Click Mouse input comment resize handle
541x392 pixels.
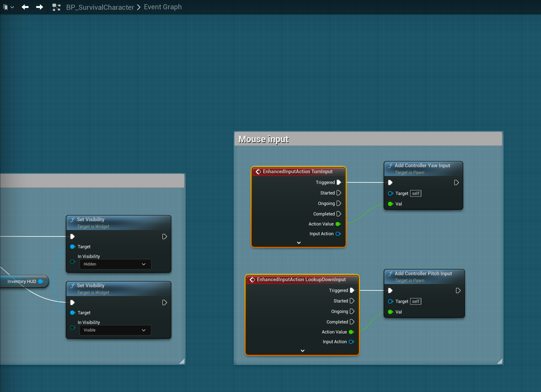point(500,361)
